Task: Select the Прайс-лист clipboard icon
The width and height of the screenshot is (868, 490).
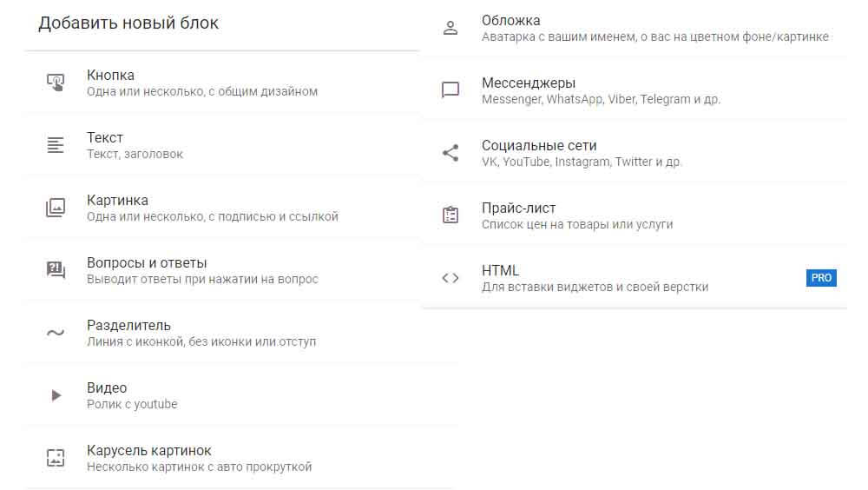Action: pos(450,215)
